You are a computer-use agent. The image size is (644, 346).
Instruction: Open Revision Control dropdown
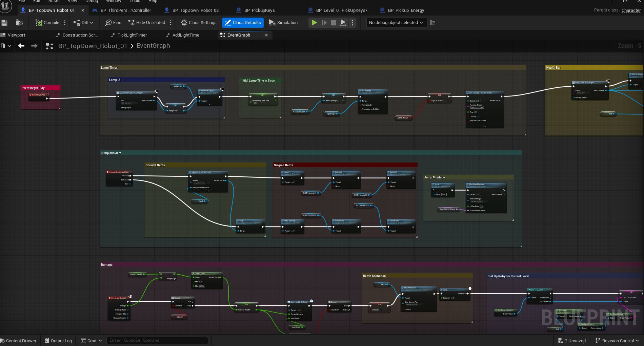[637, 341]
